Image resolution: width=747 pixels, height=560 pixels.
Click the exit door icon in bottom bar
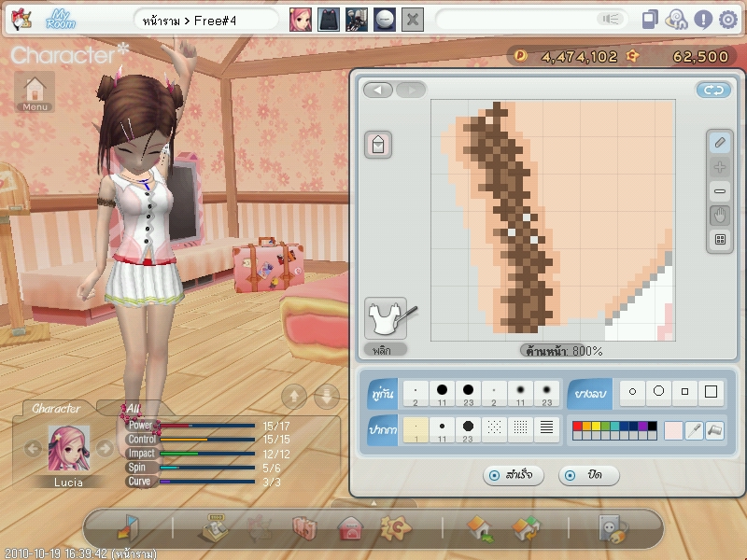pos(128,527)
